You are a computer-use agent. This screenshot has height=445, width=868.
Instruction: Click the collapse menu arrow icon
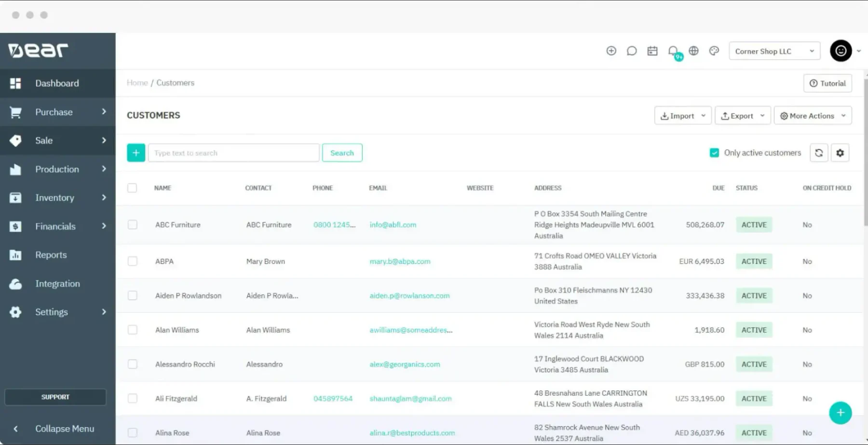[15, 429]
